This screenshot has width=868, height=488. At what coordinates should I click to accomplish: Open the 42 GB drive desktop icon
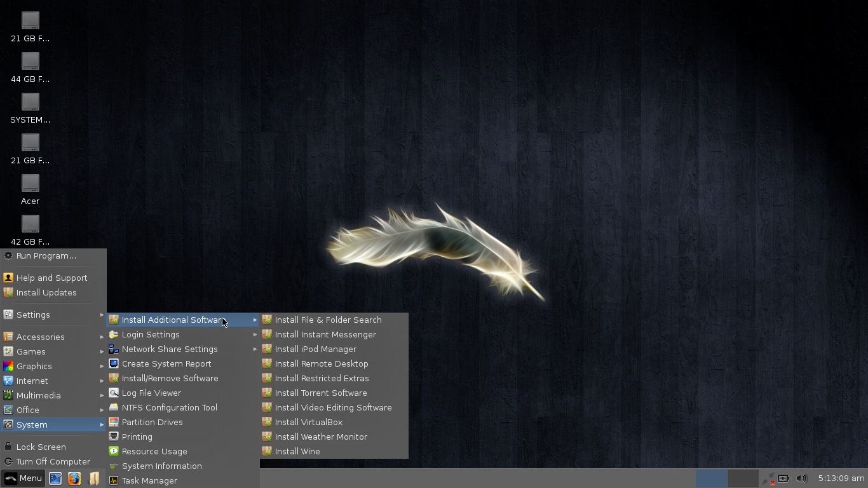30,230
